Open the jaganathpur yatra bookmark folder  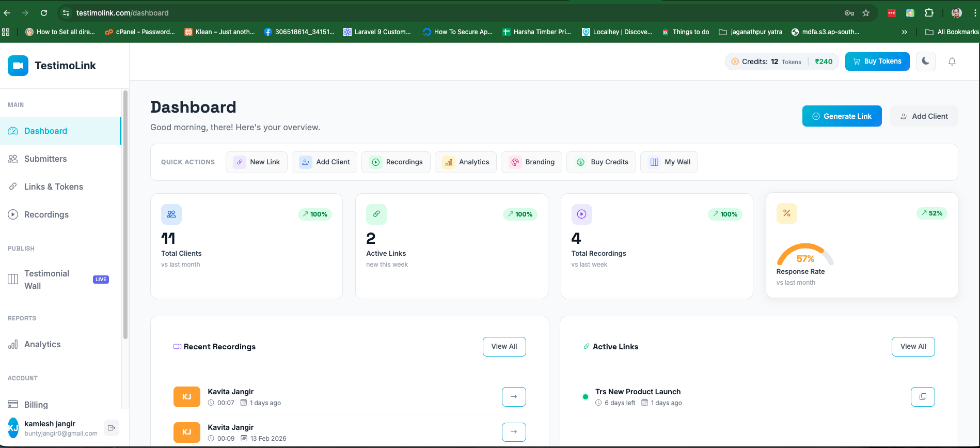coord(750,32)
